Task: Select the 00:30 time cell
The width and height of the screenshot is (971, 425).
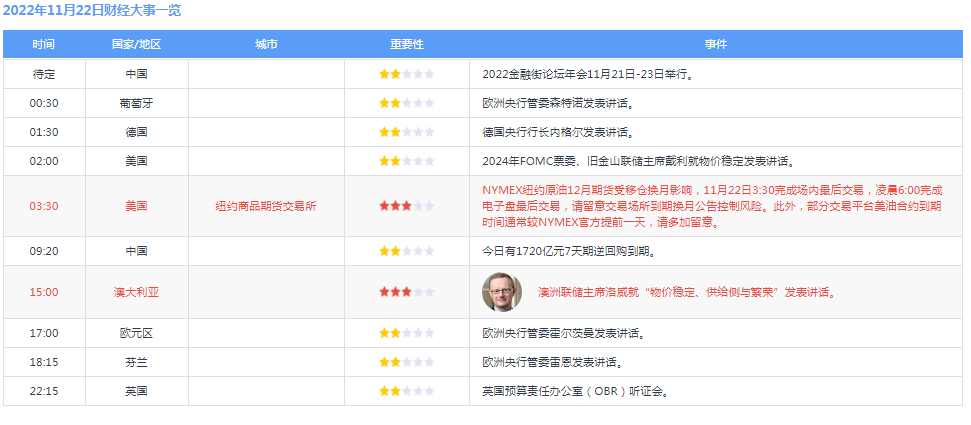Action: tap(44, 103)
